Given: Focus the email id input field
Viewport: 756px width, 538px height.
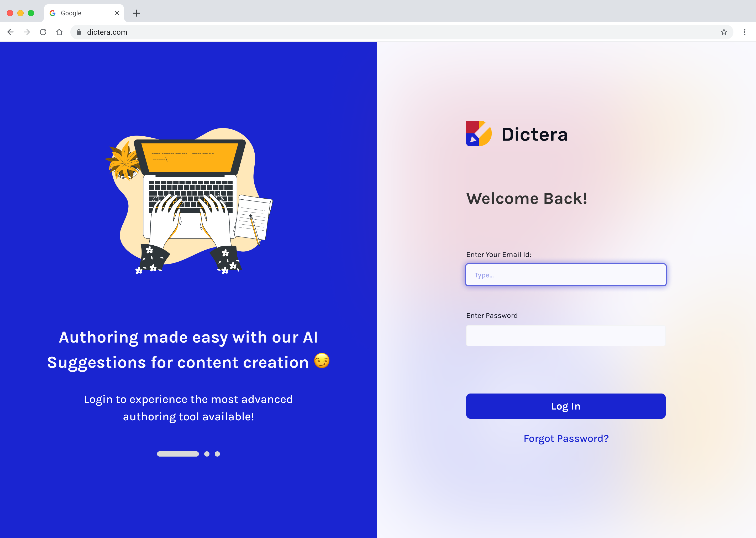Looking at the screenshot, I should [566, 275].
